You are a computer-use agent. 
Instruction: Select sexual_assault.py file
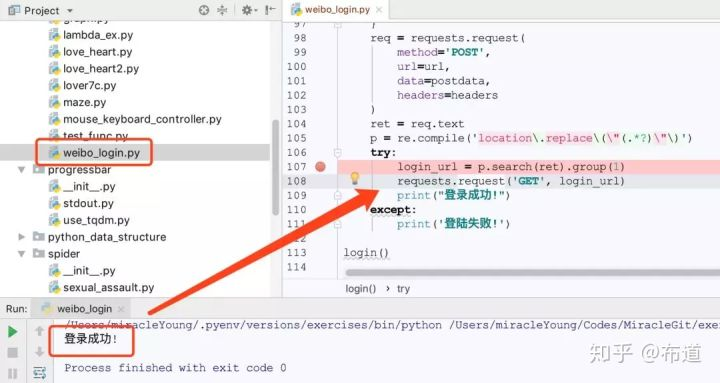(x=108, y=287)
